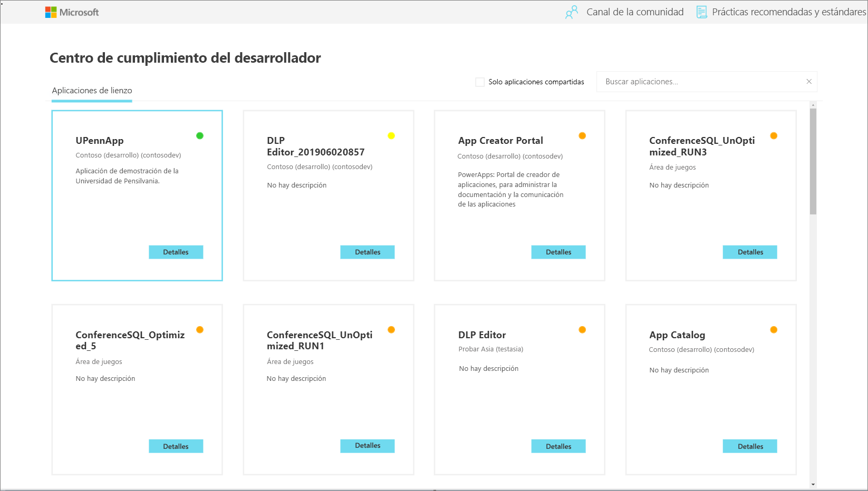Click the Microsoft logo
This screenshot has height=491, width=868.
(x=72, y=12)
